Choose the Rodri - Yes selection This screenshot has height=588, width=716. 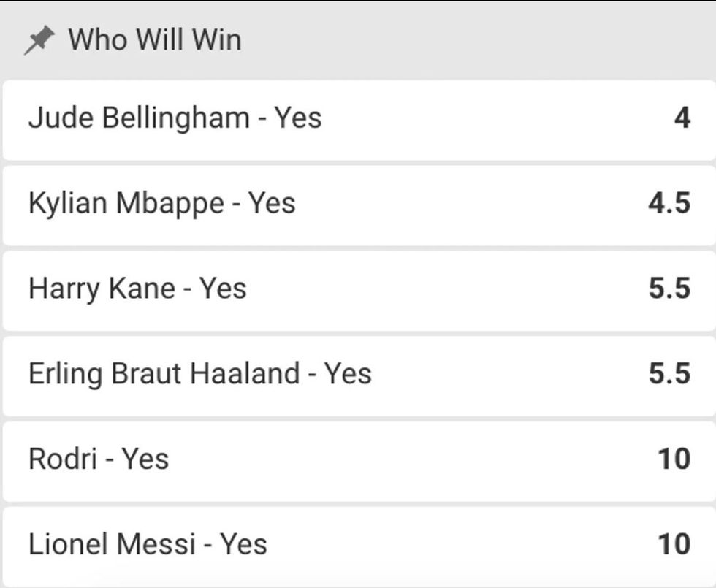pos(99,459)
